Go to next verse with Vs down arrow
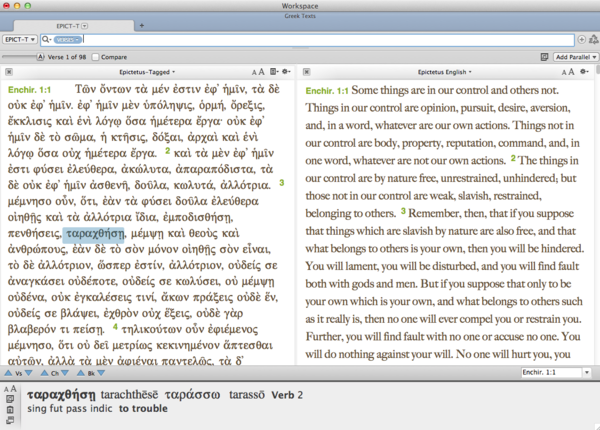Image resolution: width=600 pixels, height=430 pixels. tap(28, 373)
